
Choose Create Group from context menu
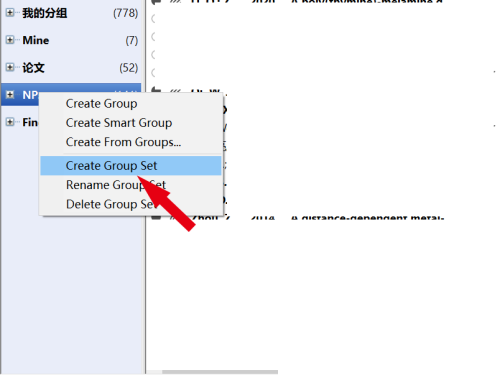click(x=101, y=104)
